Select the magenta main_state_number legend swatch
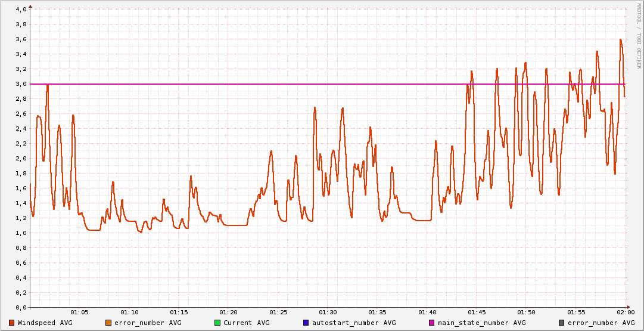This screenshot has height=331, width=644. click(x=432, y=323)
